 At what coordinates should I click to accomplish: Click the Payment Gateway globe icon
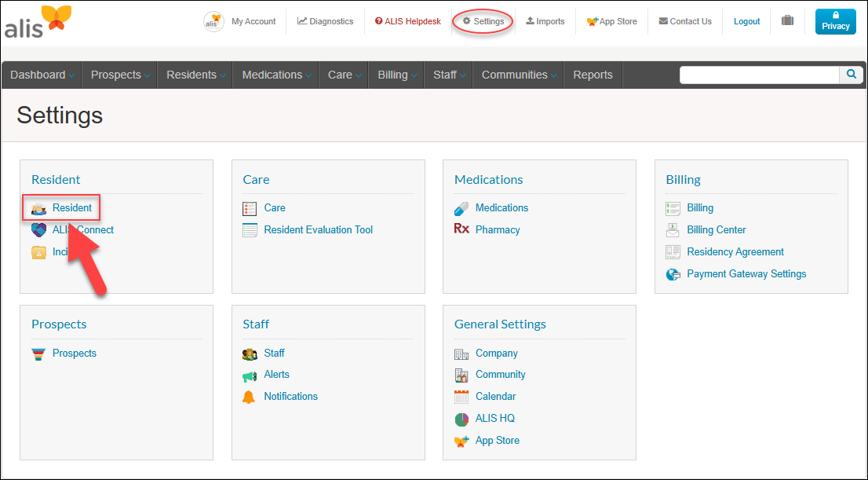click(673, 274)
